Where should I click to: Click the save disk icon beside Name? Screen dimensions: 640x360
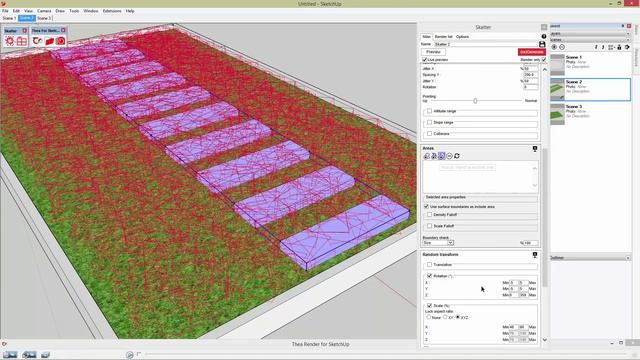coord(542,44)
